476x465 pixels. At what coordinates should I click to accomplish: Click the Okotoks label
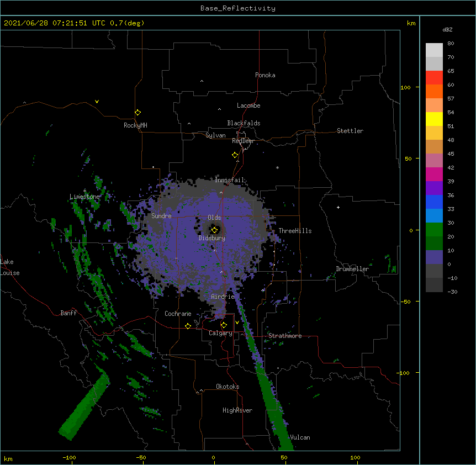point(228,387)
